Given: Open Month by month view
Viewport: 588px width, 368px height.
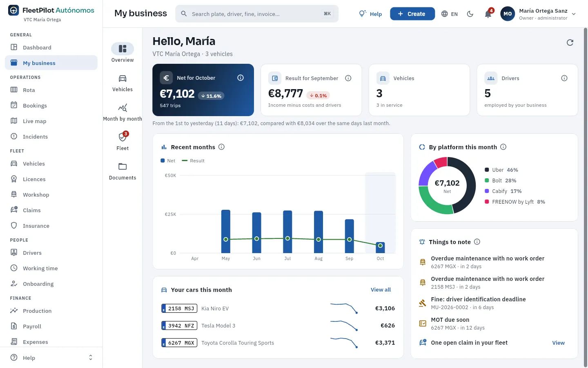Looking at the screenshot, I should 122,112.
